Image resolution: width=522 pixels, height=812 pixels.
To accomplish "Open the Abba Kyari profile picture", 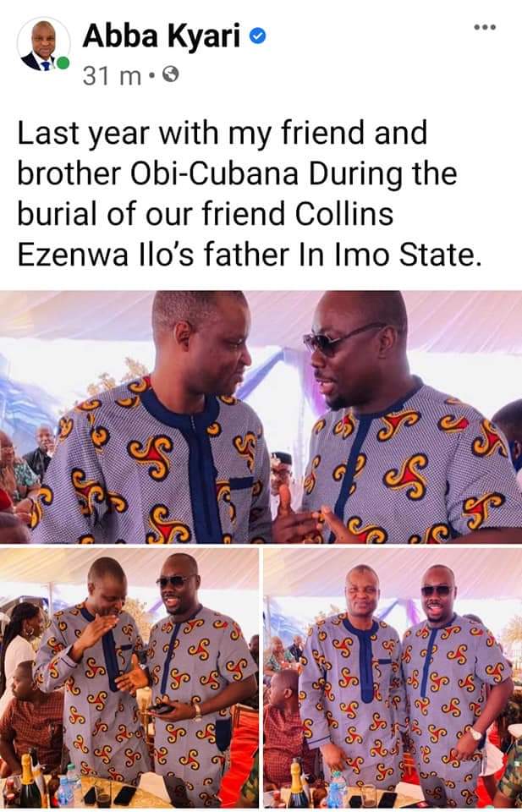I will 43,45.
